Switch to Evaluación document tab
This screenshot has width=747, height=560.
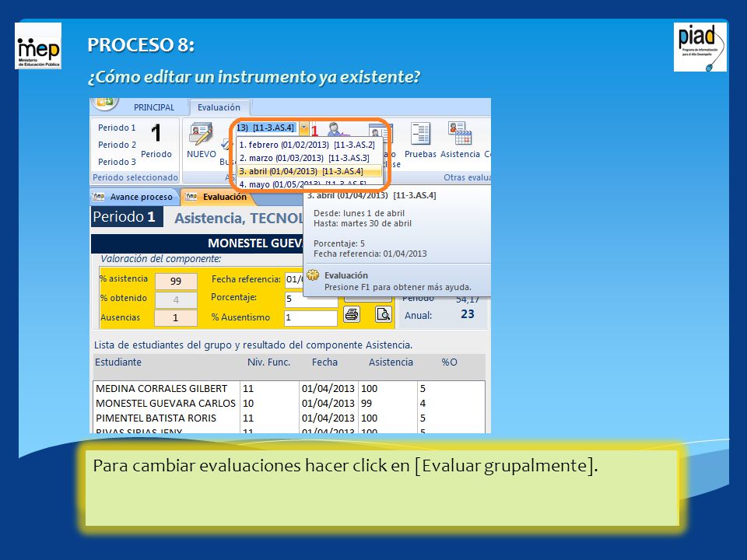click(x=219, y=197)
